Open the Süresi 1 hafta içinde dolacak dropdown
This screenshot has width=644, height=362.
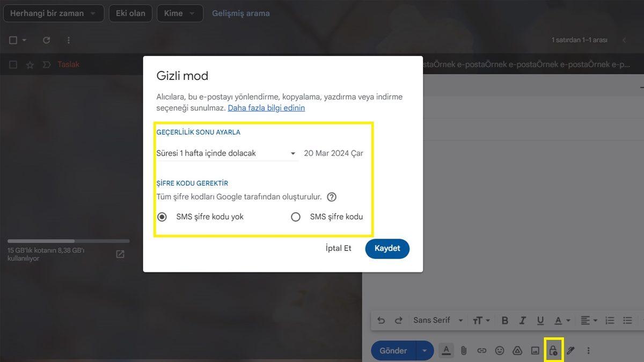pyautogui.click(x=225, y=153)
